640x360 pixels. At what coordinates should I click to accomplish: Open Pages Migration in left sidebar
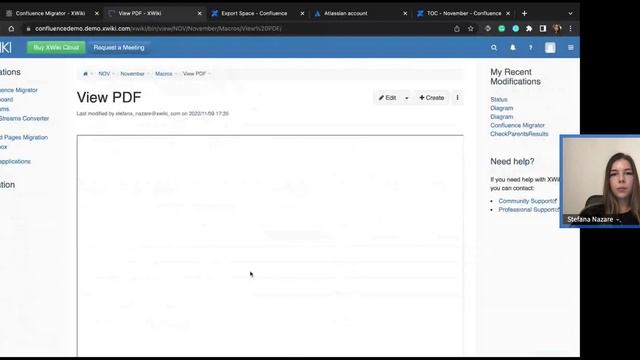click(x=24, y=138)
